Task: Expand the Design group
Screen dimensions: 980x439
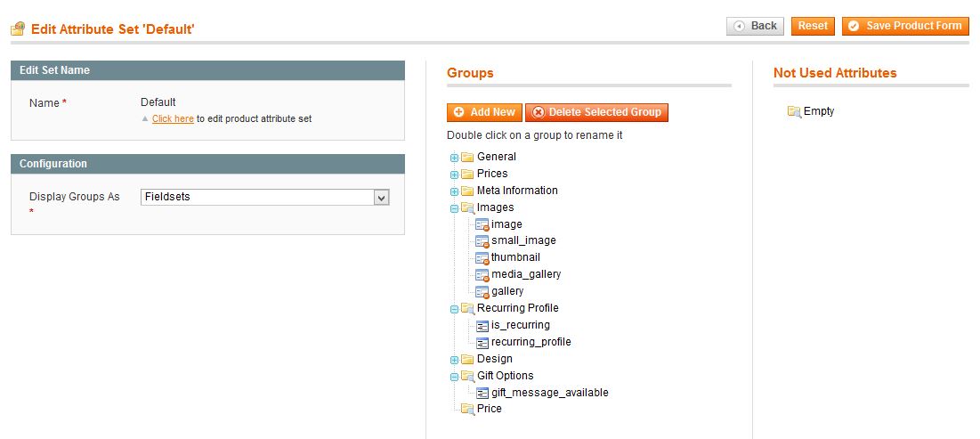Action: click(454, 360)
